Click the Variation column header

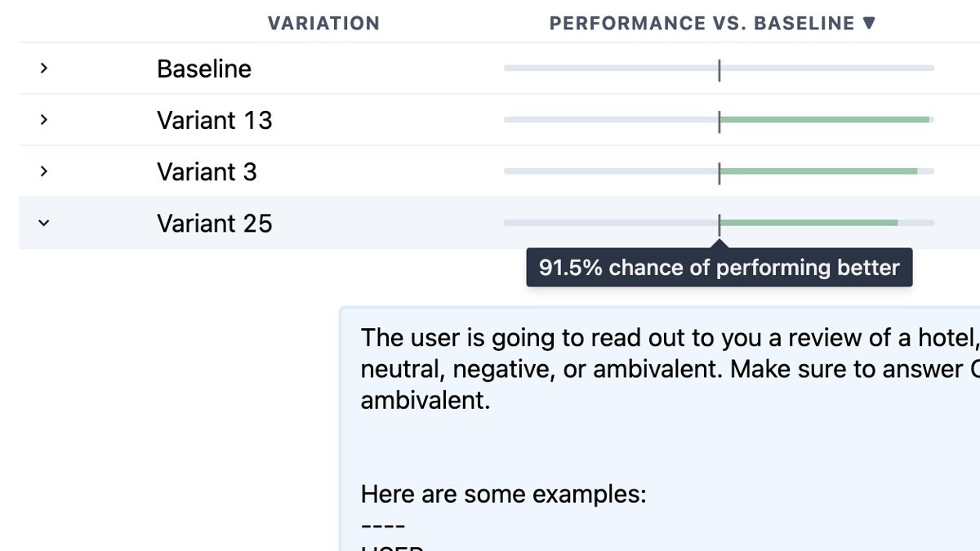click(323, 24)
